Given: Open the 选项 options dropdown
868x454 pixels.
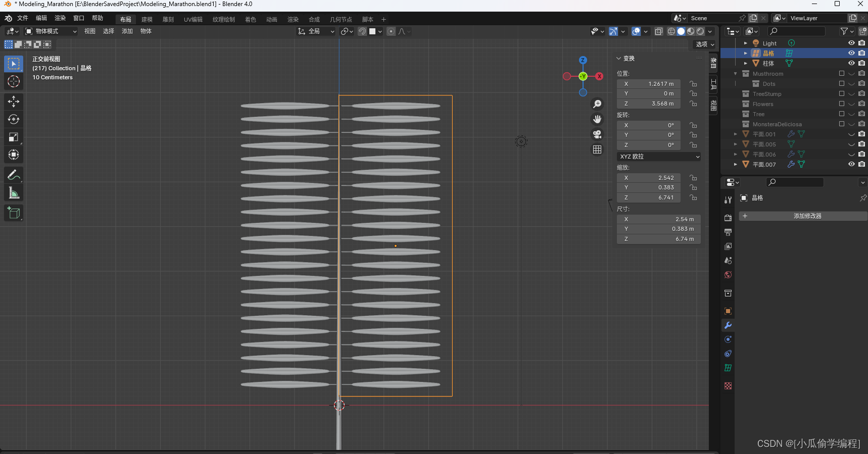Looking at the screenshot, I should (705, 44).
